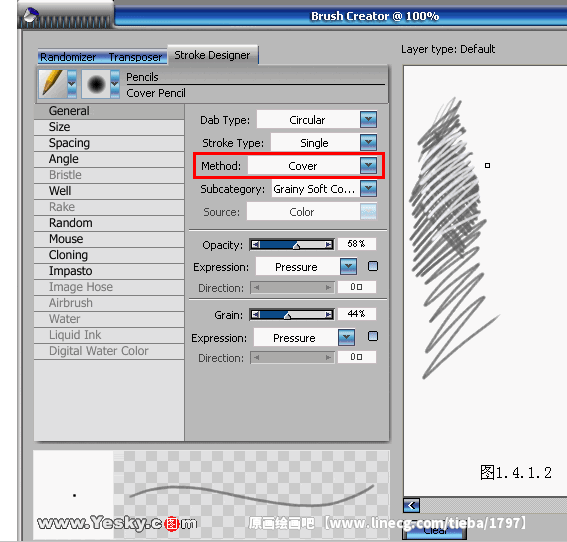
Task: Click the Pencils category name
Action: click(142, 77)
